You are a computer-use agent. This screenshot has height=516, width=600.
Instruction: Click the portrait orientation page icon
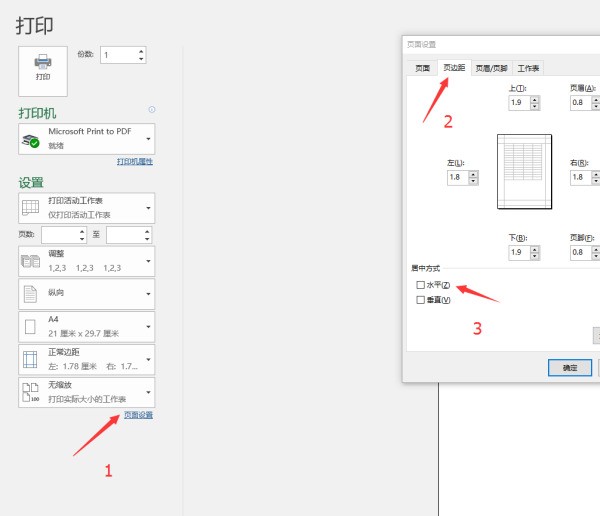point(31,294)
